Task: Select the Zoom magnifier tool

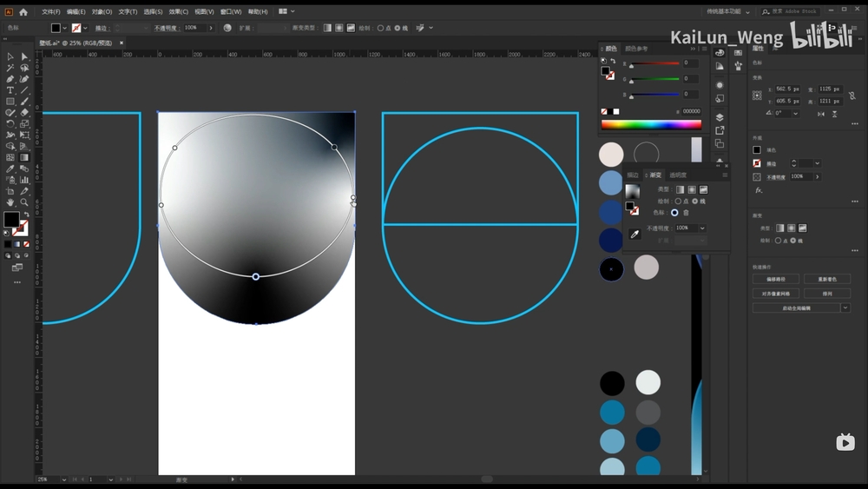Action: pyautogui.click(x=24, y=202)
